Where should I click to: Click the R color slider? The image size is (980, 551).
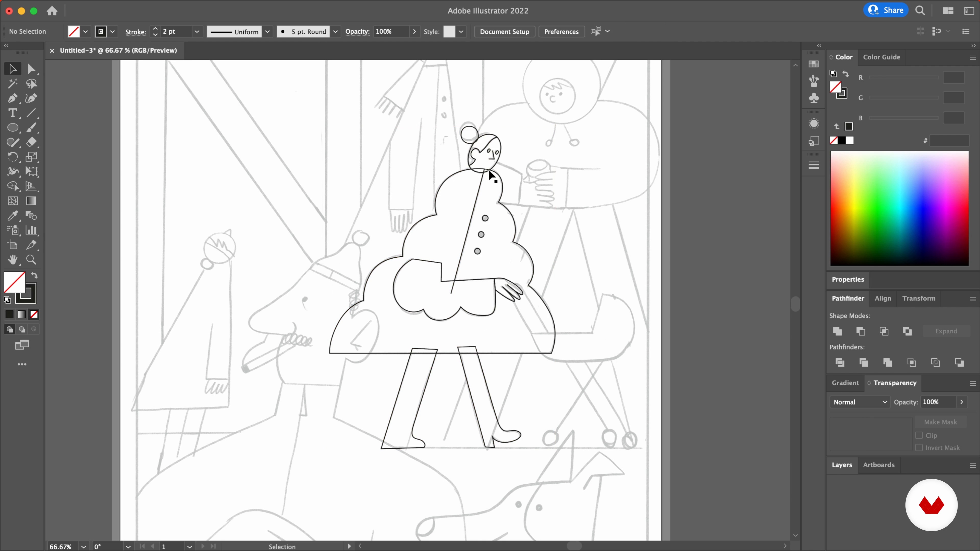coord(903,78)
